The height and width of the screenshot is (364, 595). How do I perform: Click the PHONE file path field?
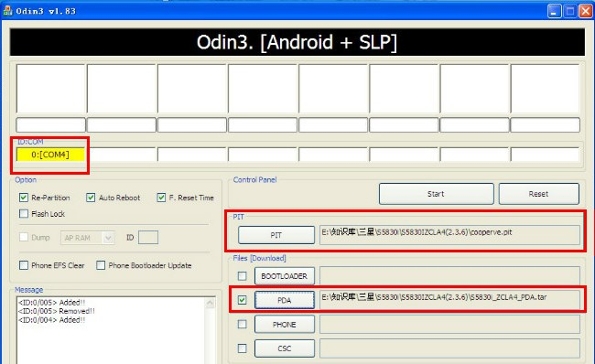(449, 325)
